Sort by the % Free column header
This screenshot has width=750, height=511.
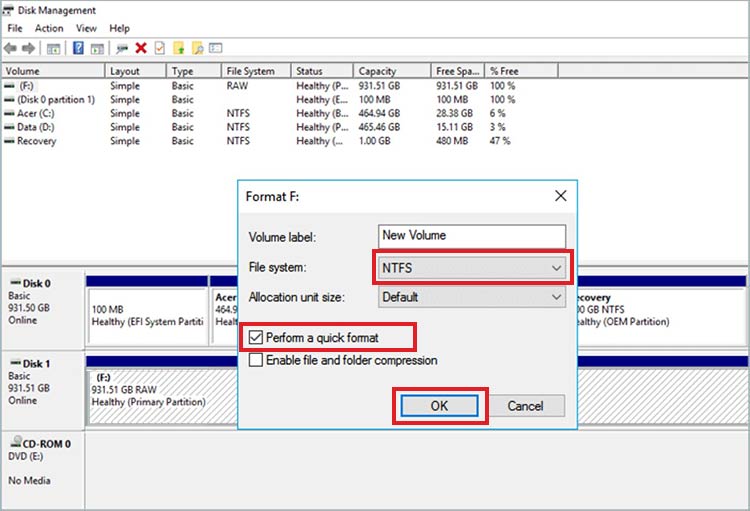tap(521, 71)
